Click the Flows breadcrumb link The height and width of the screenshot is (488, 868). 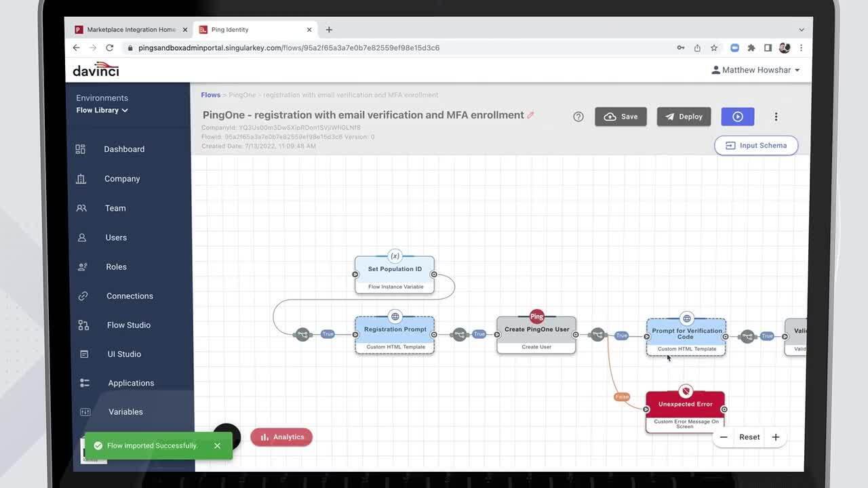point(210,95)
